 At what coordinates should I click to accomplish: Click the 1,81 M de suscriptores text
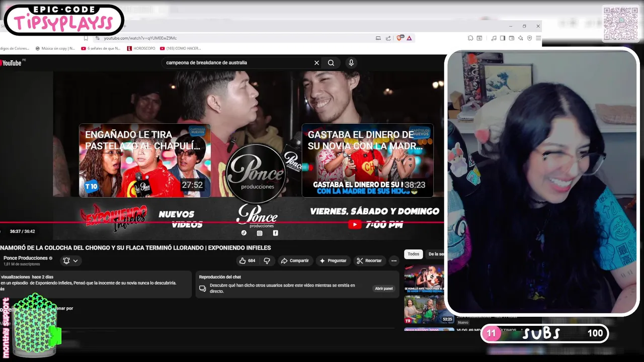coord(22,264)
